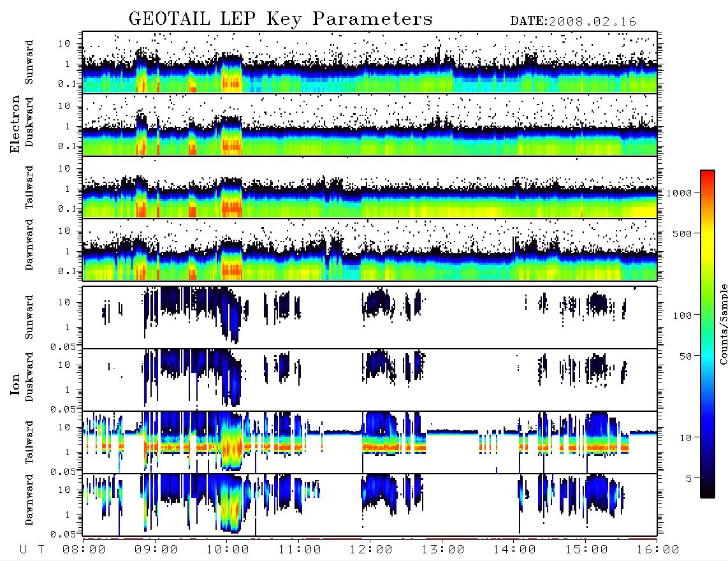Click the 1000 tick on the colorbar
This screenshot has height=561, width=728.
680,193
